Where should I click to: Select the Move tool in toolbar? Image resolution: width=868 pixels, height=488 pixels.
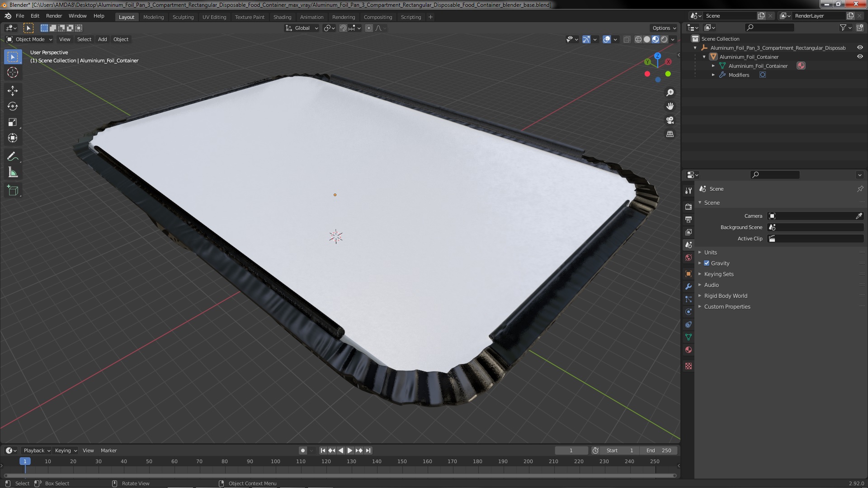coord(13,91)
